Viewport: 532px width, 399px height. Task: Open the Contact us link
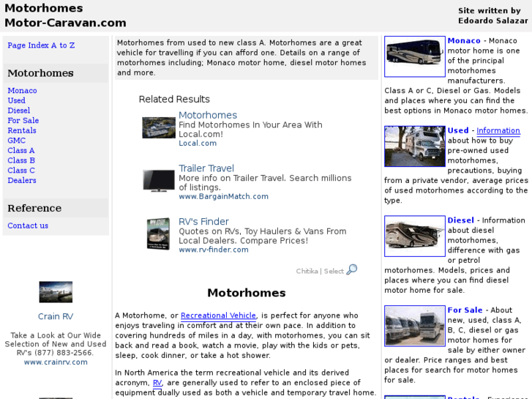point(28,225)
